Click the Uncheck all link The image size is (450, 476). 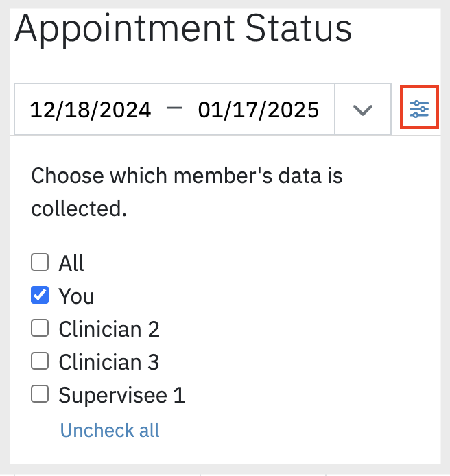(x=110, y=430)
